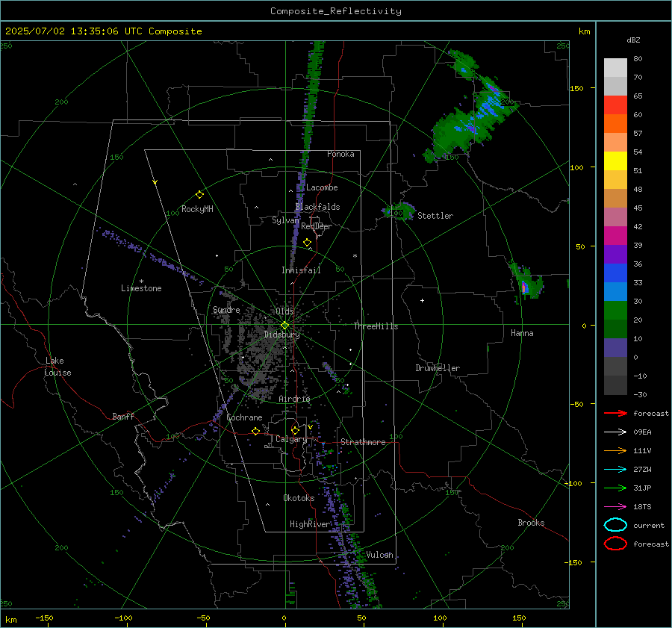
Task: Click the 51 dBZ yellow color swatch
Action: tap(615, 161)
